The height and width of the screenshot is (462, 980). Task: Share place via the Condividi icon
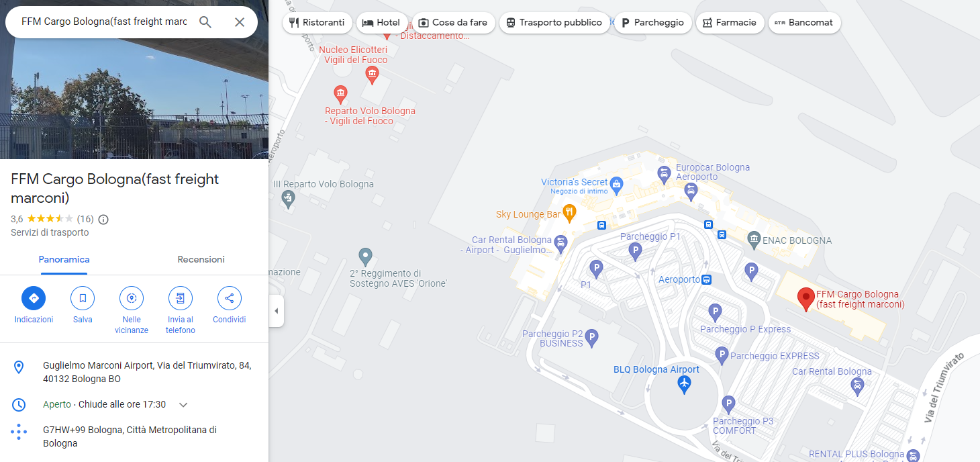[x=230, y=298]
